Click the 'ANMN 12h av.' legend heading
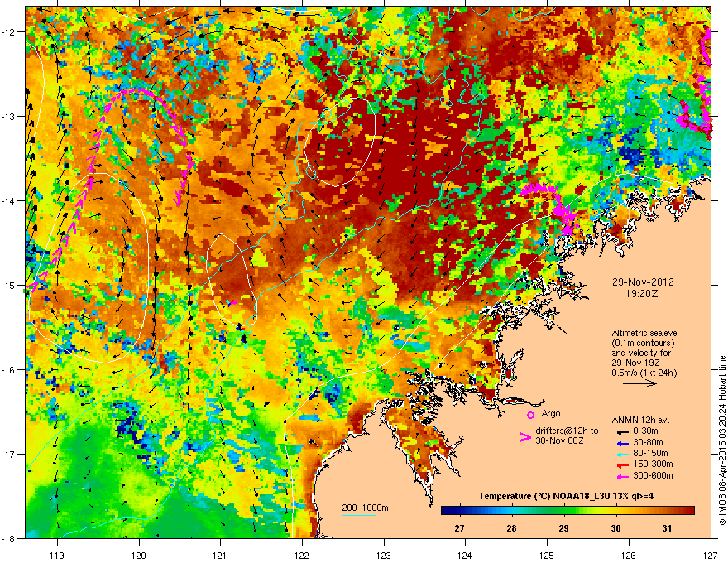 click(640, 420)
